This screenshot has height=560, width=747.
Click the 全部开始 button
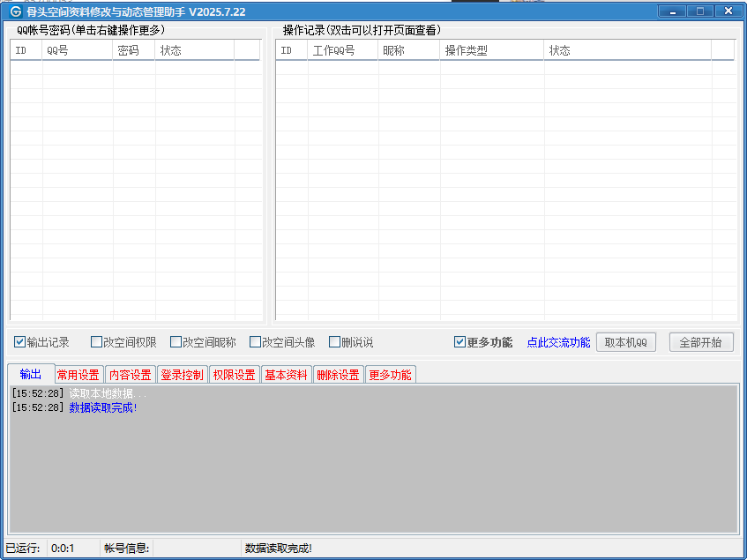(701, 342)
